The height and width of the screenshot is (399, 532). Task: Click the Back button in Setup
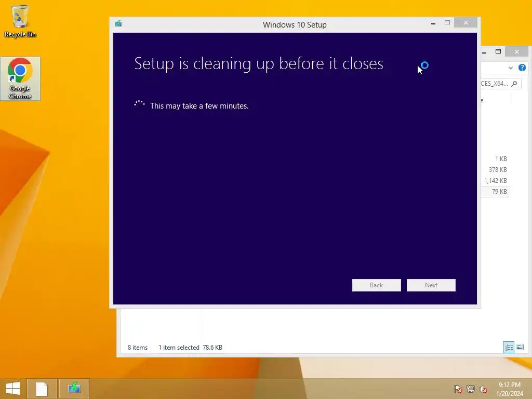coord(376,285)
